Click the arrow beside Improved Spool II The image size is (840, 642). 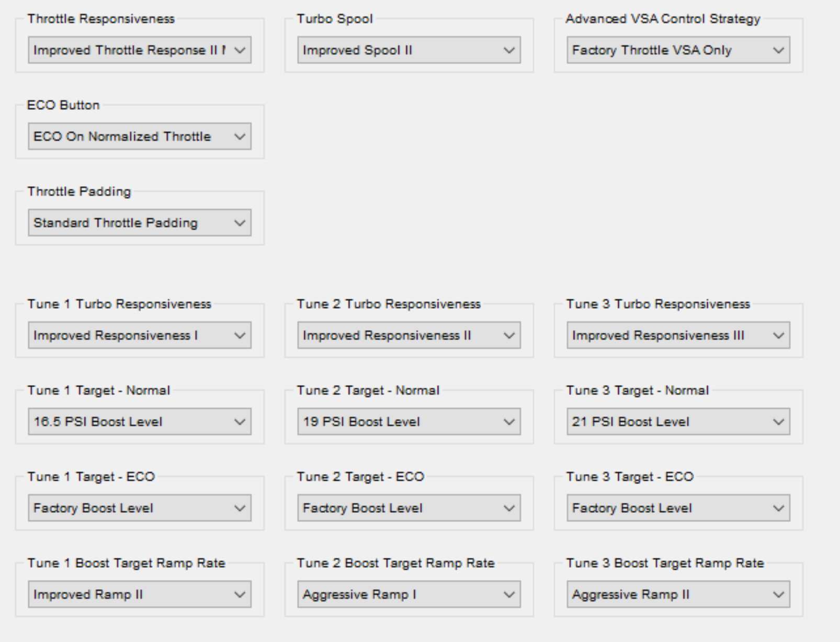click(509, 50)
